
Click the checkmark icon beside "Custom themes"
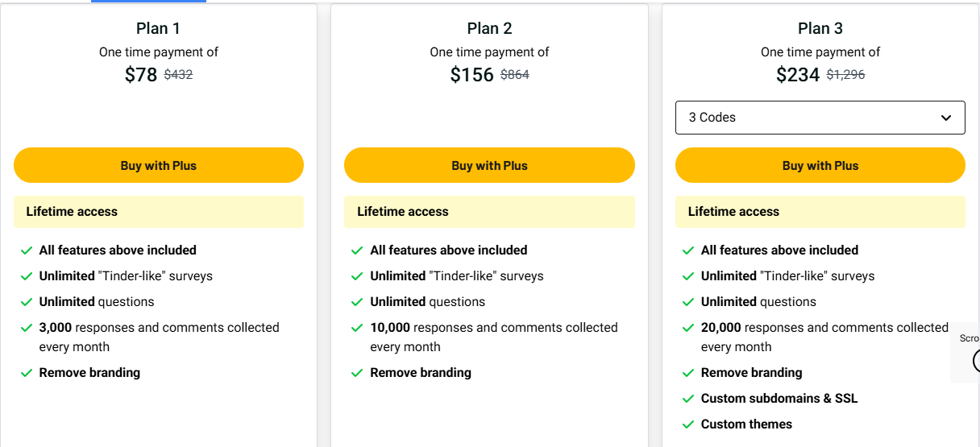[688, 424]
